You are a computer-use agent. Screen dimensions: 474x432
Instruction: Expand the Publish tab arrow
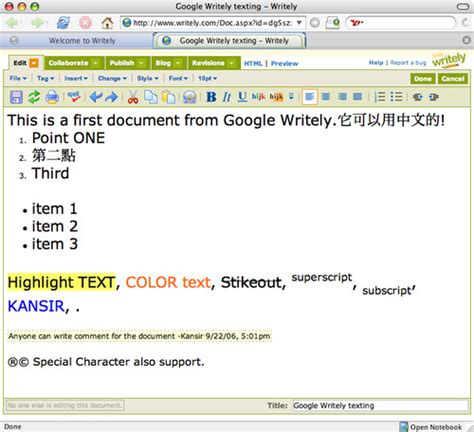point(141,63)
